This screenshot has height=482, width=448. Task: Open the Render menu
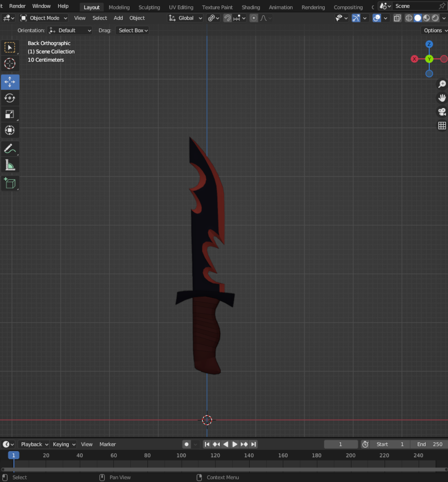pos(17,6)
